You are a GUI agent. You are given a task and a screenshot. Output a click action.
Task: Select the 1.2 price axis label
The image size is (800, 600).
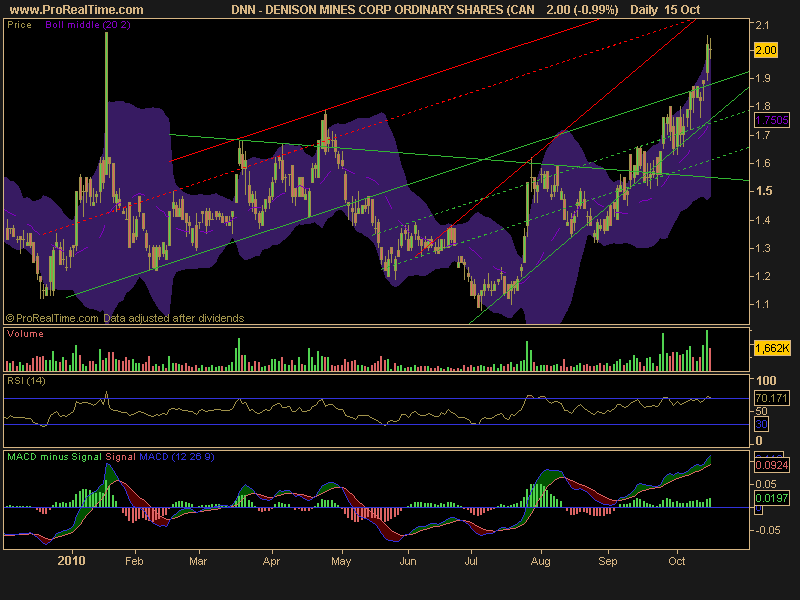[762, 276]
